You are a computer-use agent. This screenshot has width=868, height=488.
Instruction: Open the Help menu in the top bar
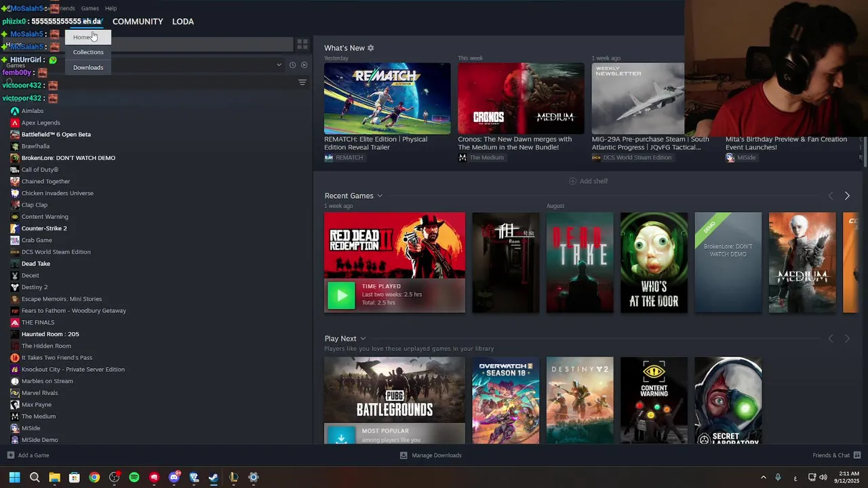coord(111,8)
